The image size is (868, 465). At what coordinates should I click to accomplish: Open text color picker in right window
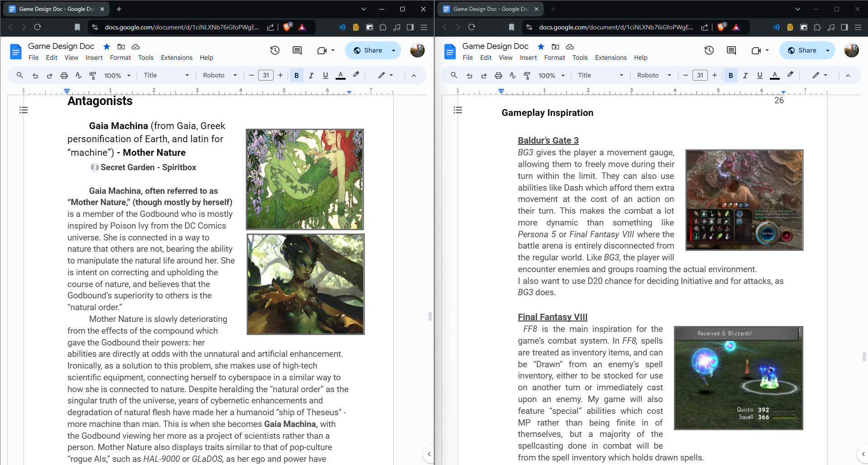coord(775,76)
